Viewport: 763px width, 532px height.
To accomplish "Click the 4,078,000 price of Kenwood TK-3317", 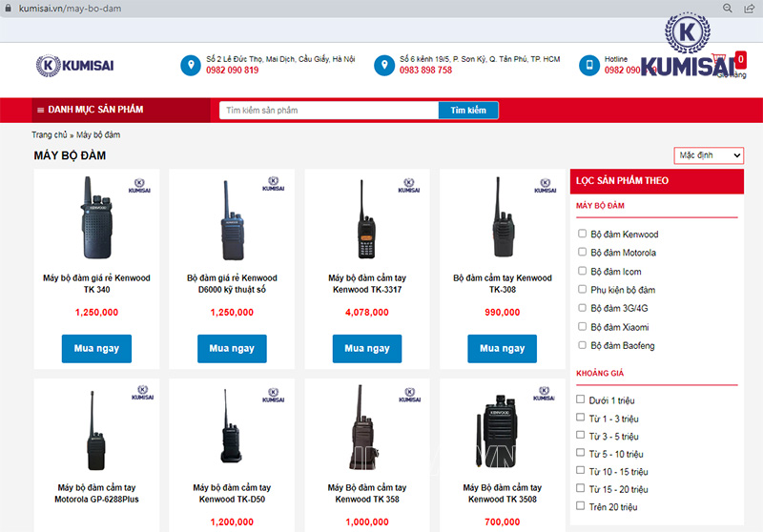I will pyautogui.click(x=367, y=312).
